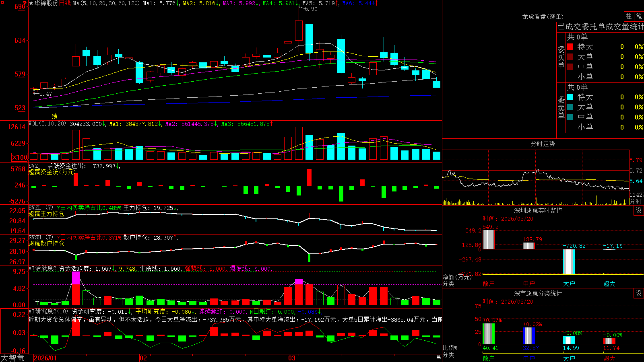644x362 pixels.
Task: Click the 分时走势 panel title
Action: (543, 144)
